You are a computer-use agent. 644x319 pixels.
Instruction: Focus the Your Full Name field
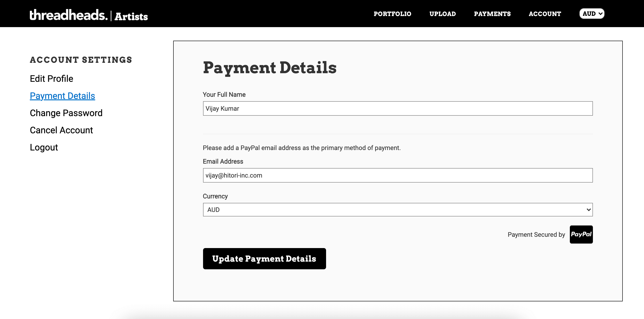(398, 108)
